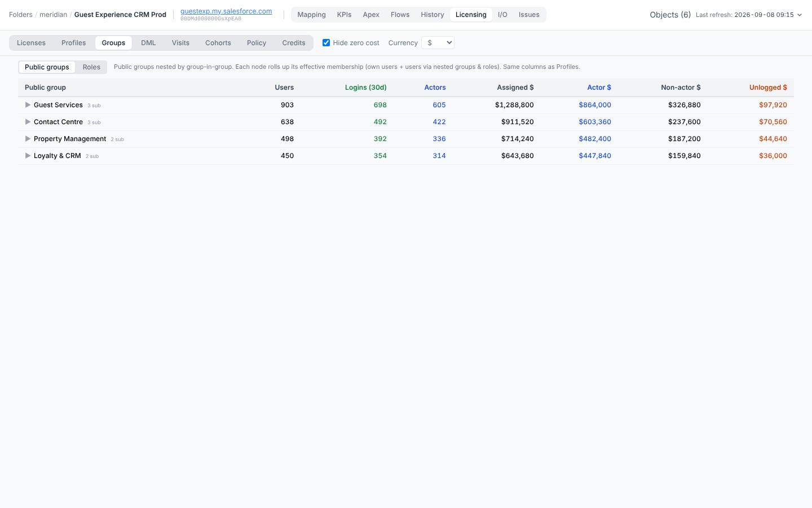
Task: Click the Objects (6) label
Action: pyautogui.click(x=670, y=15)
